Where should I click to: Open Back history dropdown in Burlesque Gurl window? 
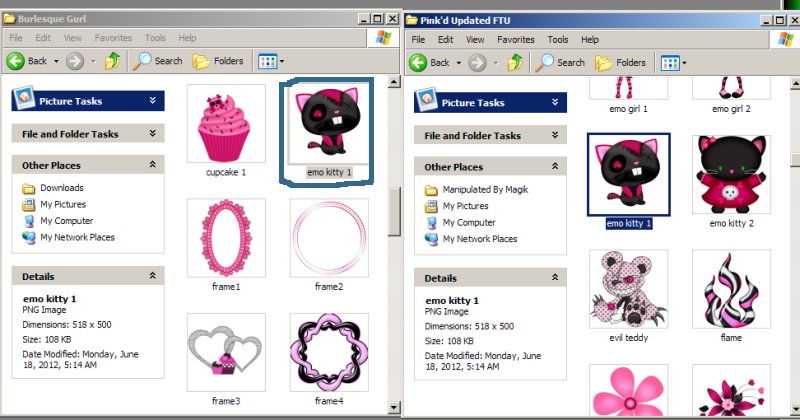56,61
